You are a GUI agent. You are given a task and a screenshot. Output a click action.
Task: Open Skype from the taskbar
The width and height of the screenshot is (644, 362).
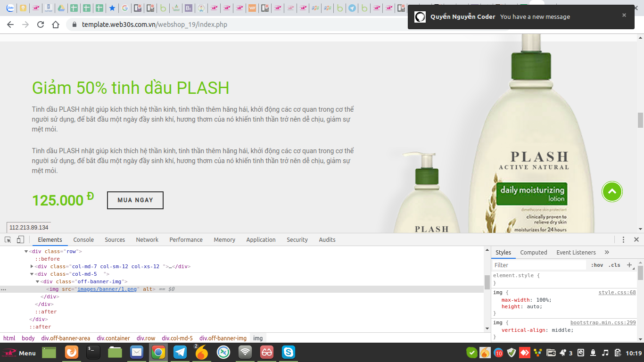click(289, 352)
